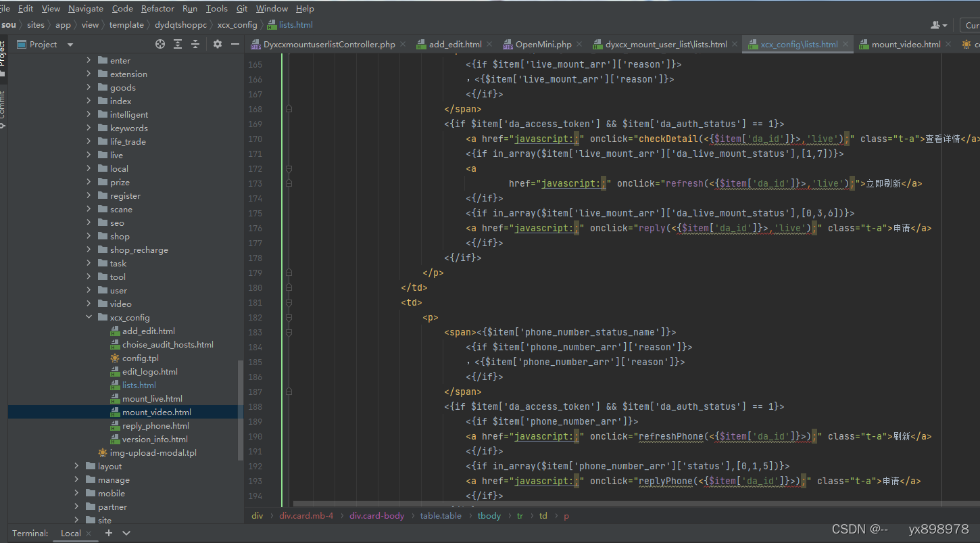Click Collapse All icon in Project panel

(x=195, y=44)
